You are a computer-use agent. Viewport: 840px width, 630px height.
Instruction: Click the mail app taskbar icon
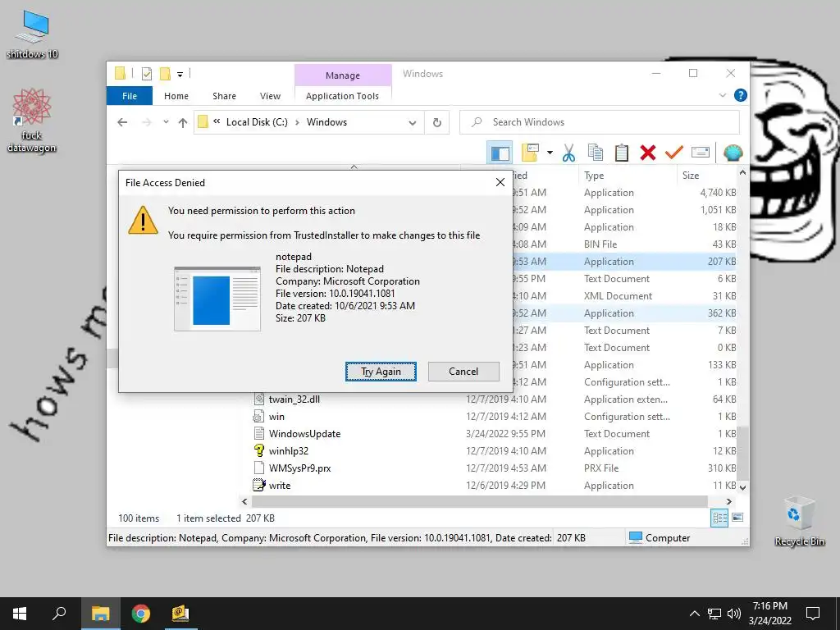[x=180, y=614]
